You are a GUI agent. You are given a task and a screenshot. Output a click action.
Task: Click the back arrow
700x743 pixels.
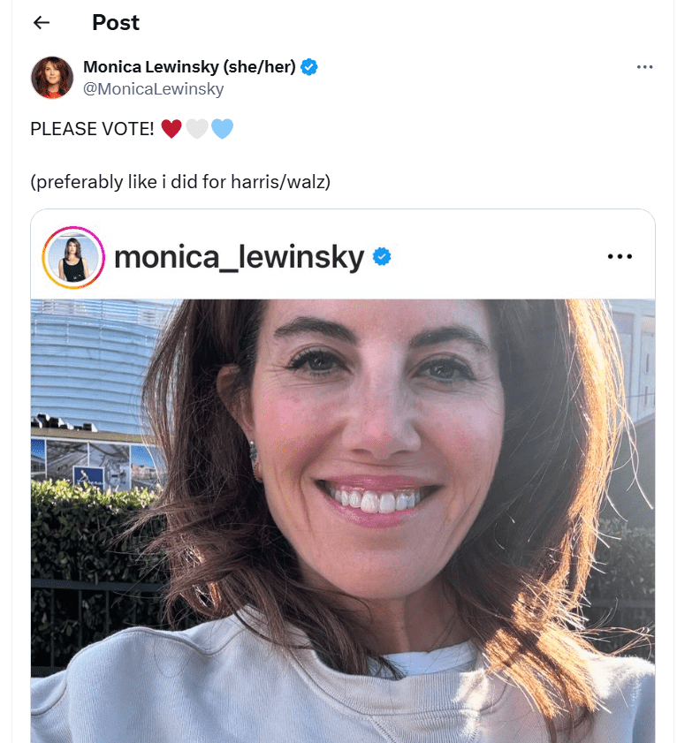point(42,23)
